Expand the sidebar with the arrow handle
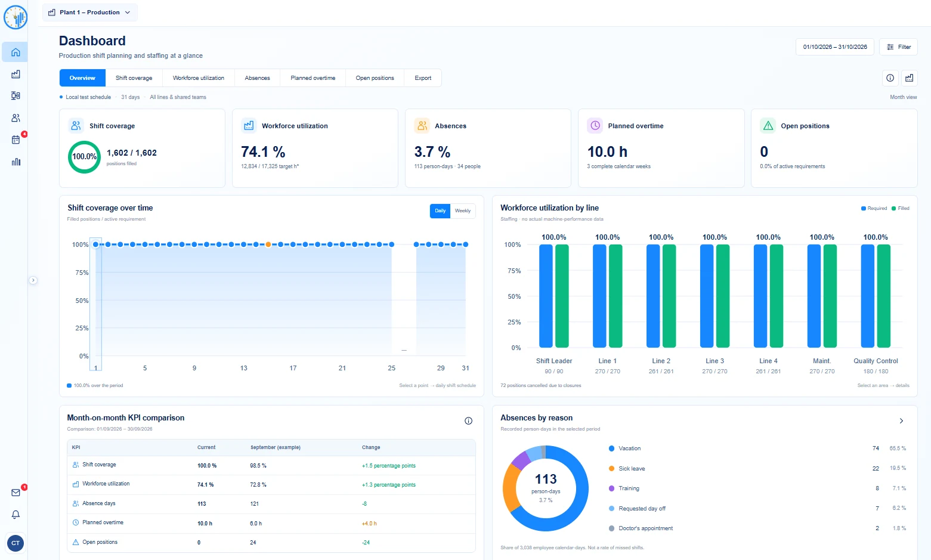The image size is (931, 560). click(x=33, y=280)
